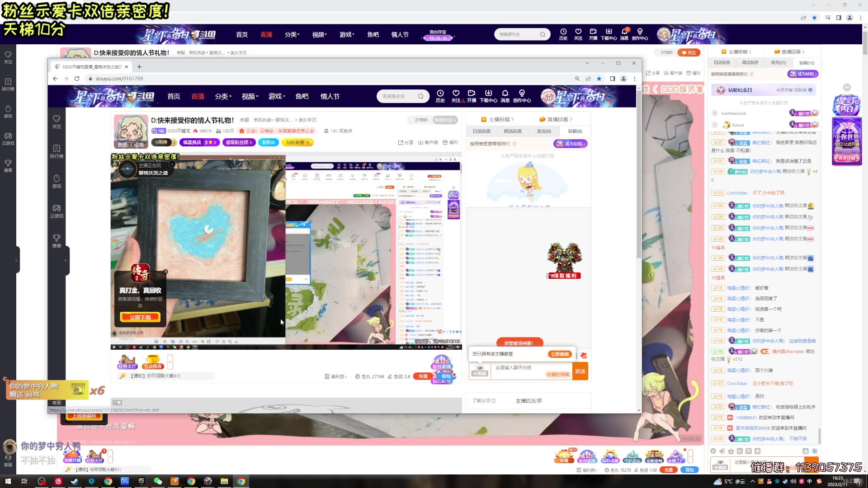The width and height of the screenshot is (868, 488).
Task: Expand 分类 dropdown in front window navigation
Action: (x=223, y=96)
